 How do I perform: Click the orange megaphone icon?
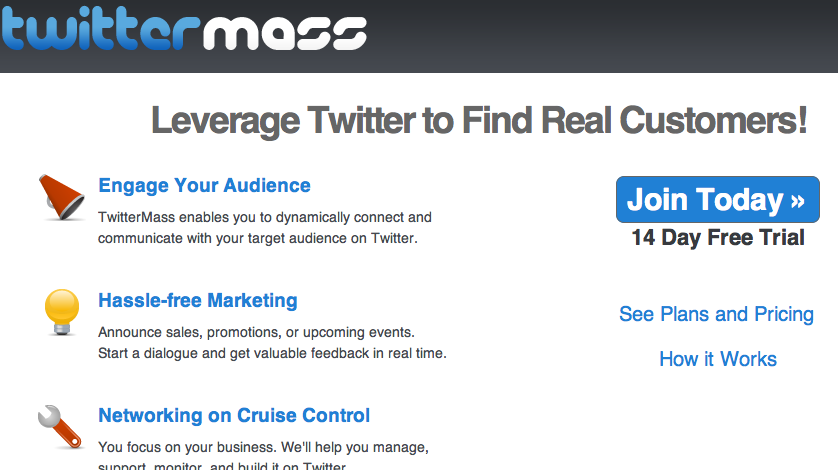(61, 197)
